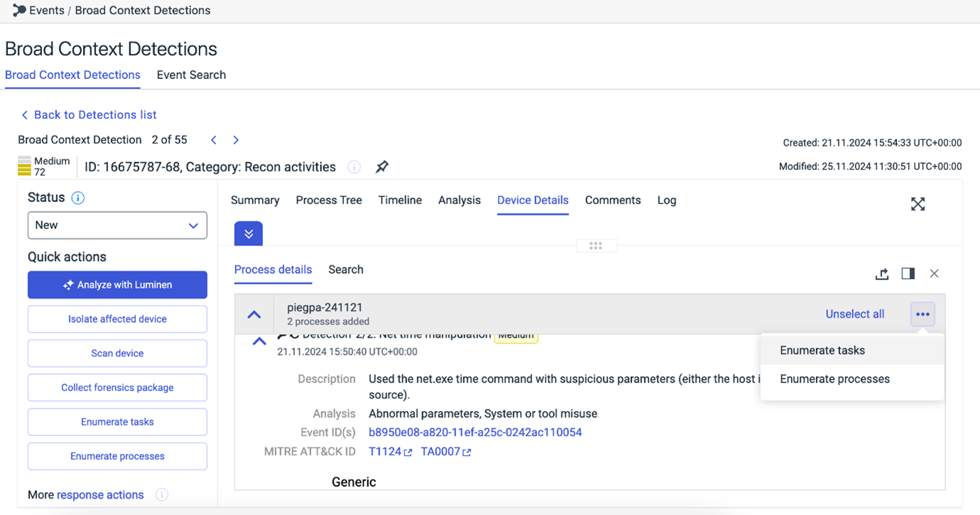Open the Timeline tab
Viewport: 980px width, 515px height.
tap(400, 201)
